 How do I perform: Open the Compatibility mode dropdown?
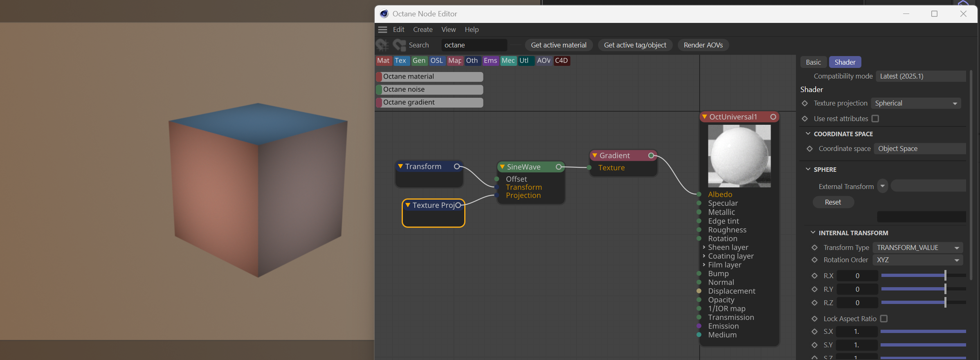[921, 76]
